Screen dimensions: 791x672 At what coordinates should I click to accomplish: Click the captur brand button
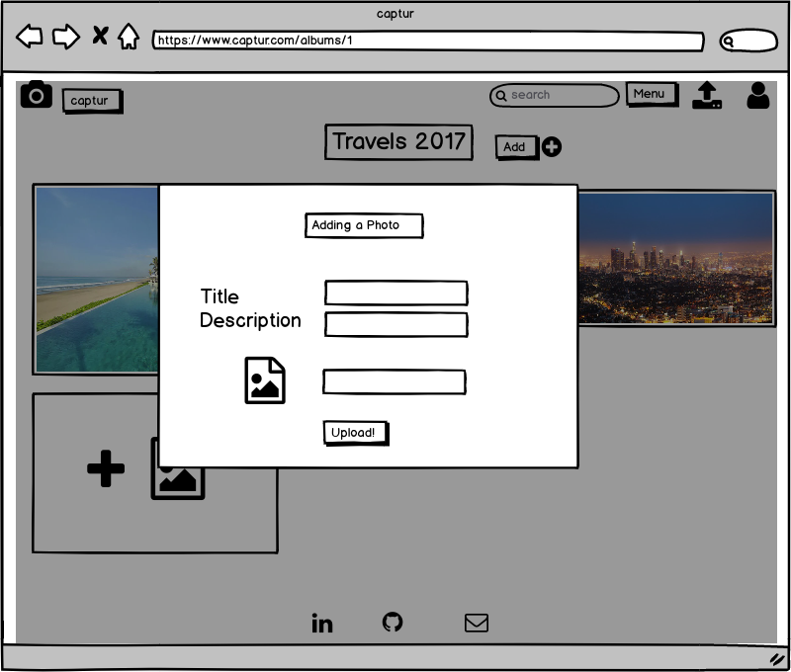[x=92, y=101]
